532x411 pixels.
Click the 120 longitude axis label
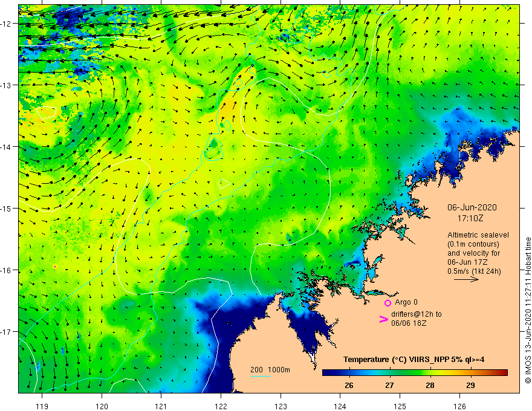(x=102, y=406)
